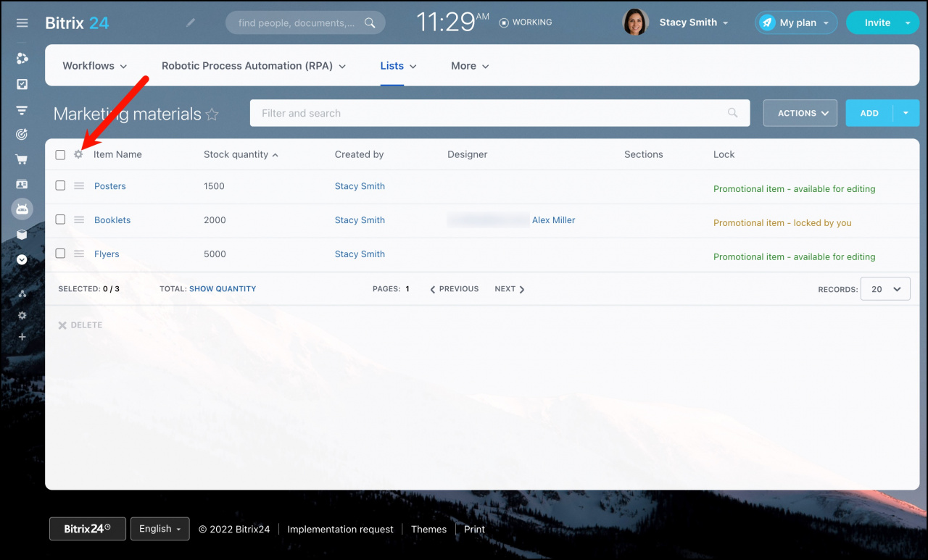The height and width of the screenshot is (560, 928).
Task: Expand the ADD button dropdown arrow
Action: pyautogui.click(x=906, y=113)
